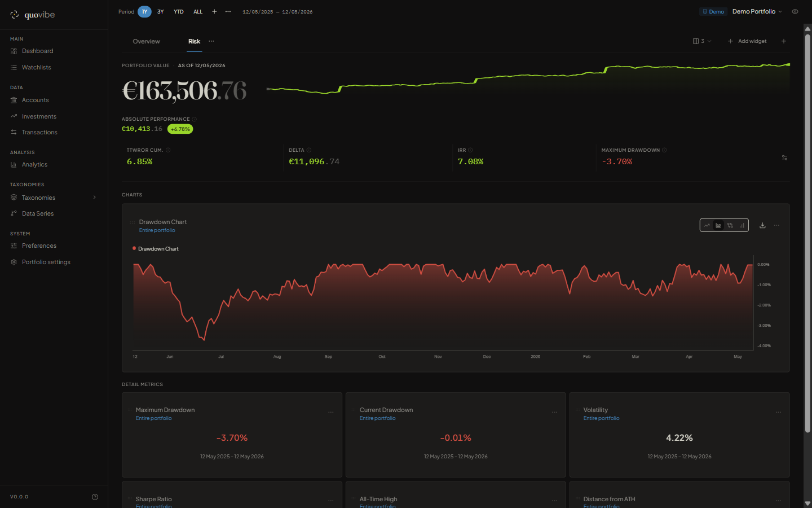812x508 pixels.
Task: Select the 1Y period
Action: pyautogui.click(x=144, y=11)
